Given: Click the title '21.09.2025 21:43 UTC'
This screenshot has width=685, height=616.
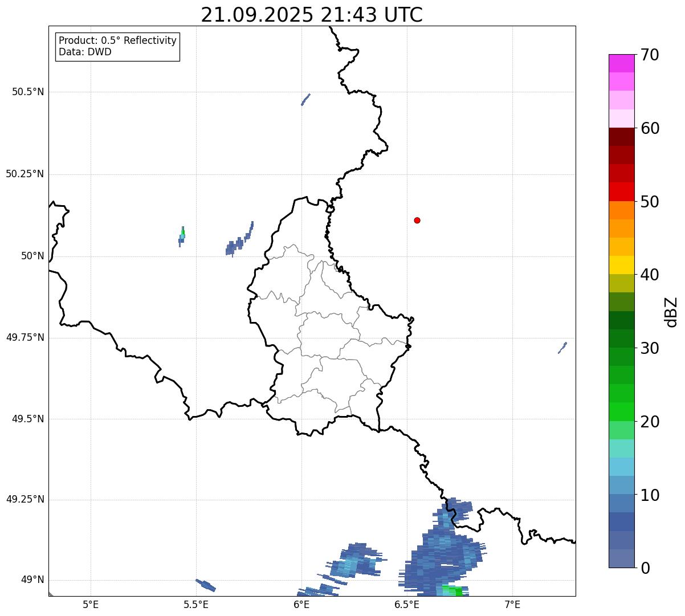Looking at the screenshot, I should coord(312,15).
